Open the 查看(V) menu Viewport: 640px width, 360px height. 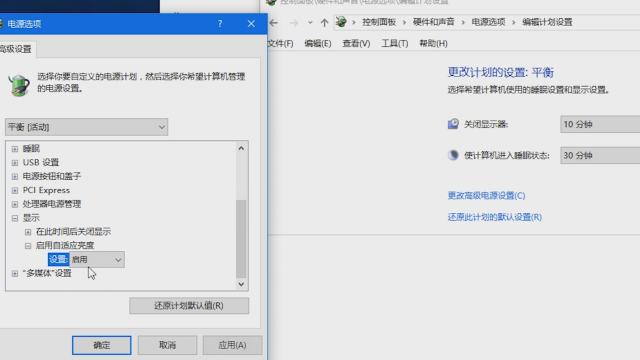356,43
